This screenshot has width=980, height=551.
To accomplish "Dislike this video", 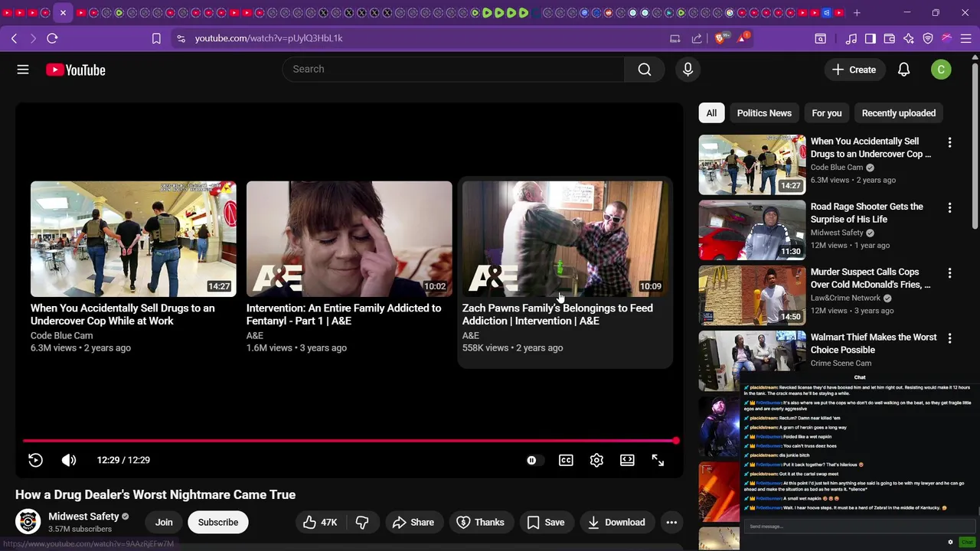I will pos(362,522).
